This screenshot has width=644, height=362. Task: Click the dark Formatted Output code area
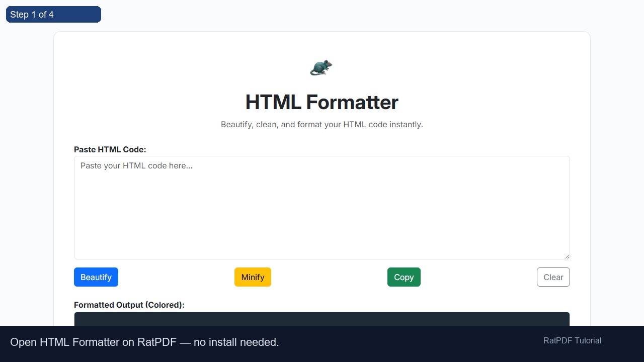pos(322,319)
